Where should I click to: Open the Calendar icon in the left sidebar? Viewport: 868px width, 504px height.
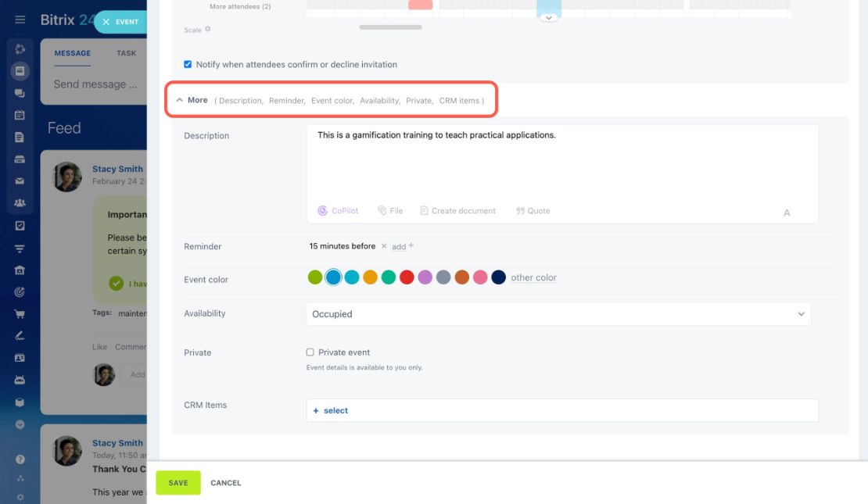20,115
